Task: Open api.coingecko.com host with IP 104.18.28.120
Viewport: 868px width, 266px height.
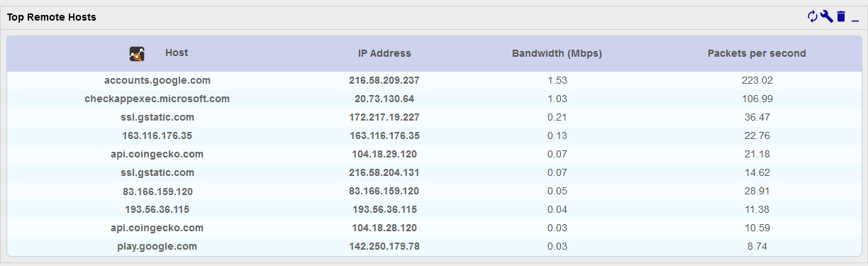Action: tap(157, 228)
